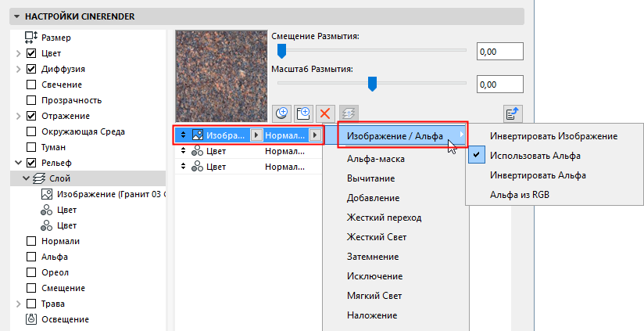
Task: Choose Наложение blend mode
Action: coord(372,315)
